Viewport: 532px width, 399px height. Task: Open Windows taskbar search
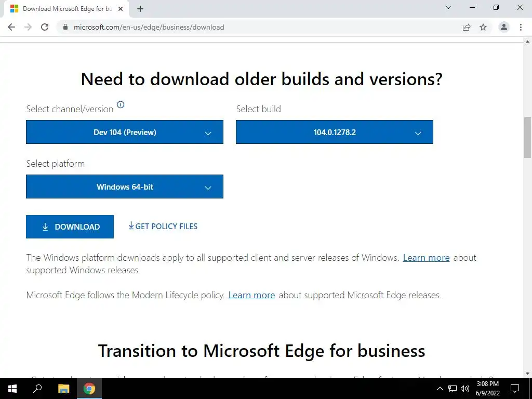click(x=37, y=389)
